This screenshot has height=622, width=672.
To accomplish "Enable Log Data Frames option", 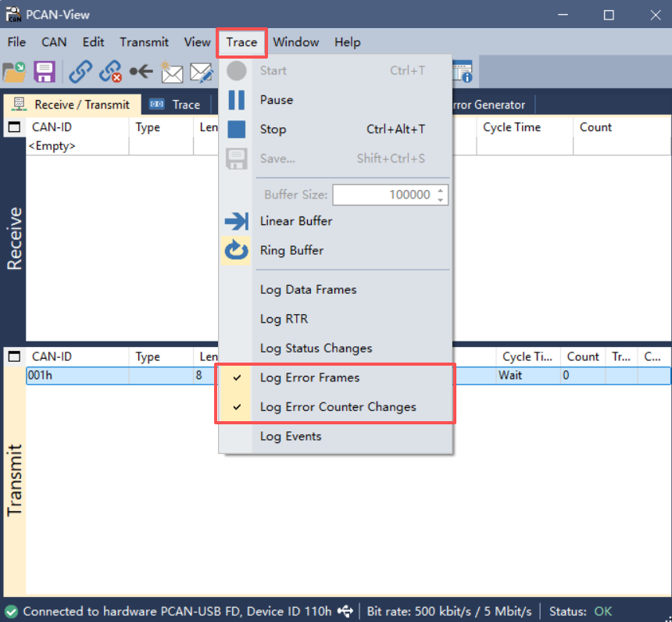I will 308,290.
